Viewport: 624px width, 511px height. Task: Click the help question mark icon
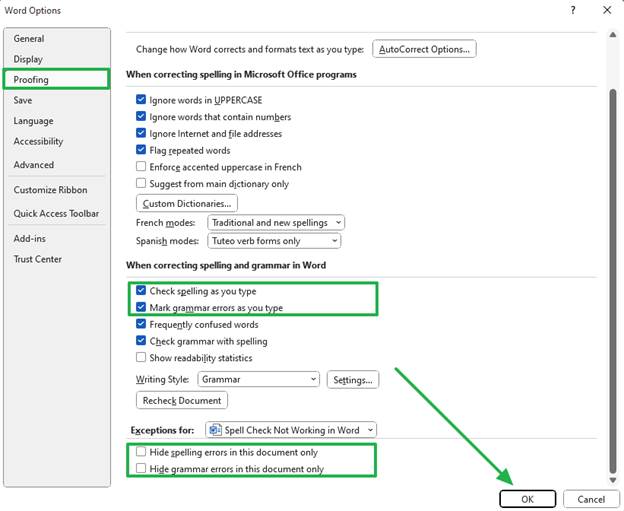point(573,10)
